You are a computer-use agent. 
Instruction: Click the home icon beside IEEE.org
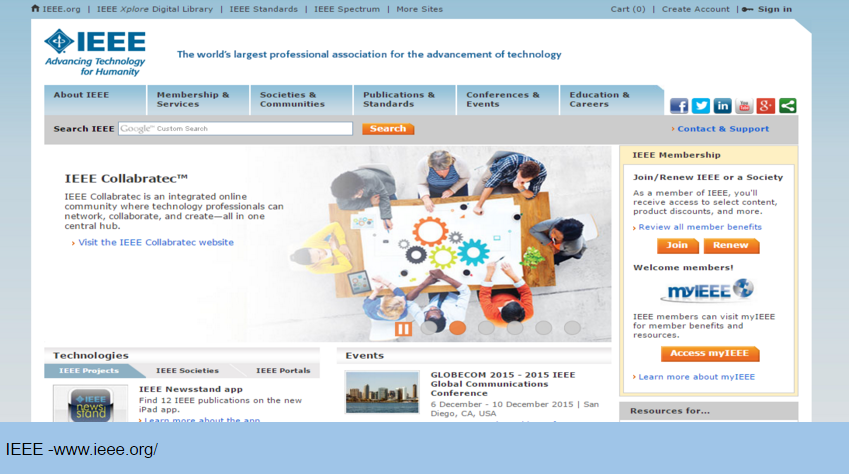[x=35, y=9]
